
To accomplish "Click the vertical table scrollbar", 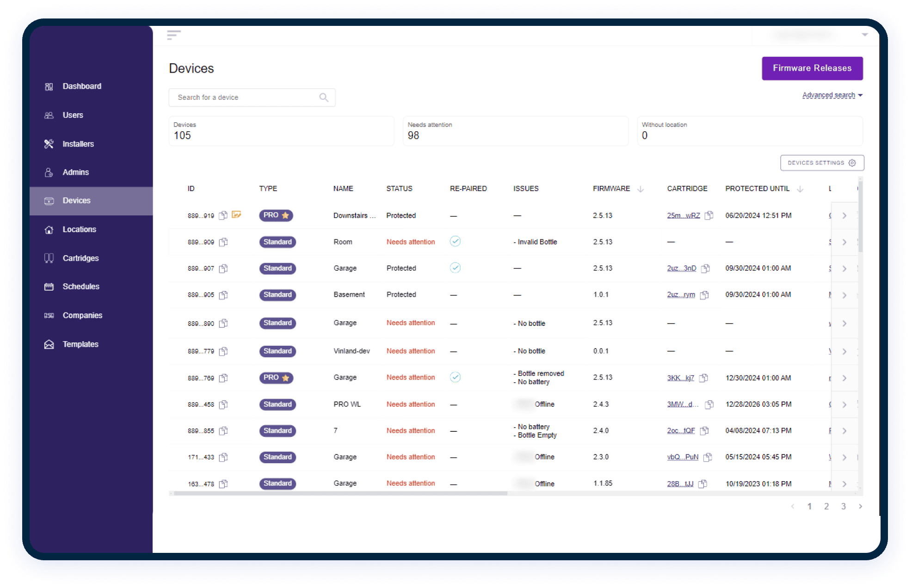I will 861,216.
